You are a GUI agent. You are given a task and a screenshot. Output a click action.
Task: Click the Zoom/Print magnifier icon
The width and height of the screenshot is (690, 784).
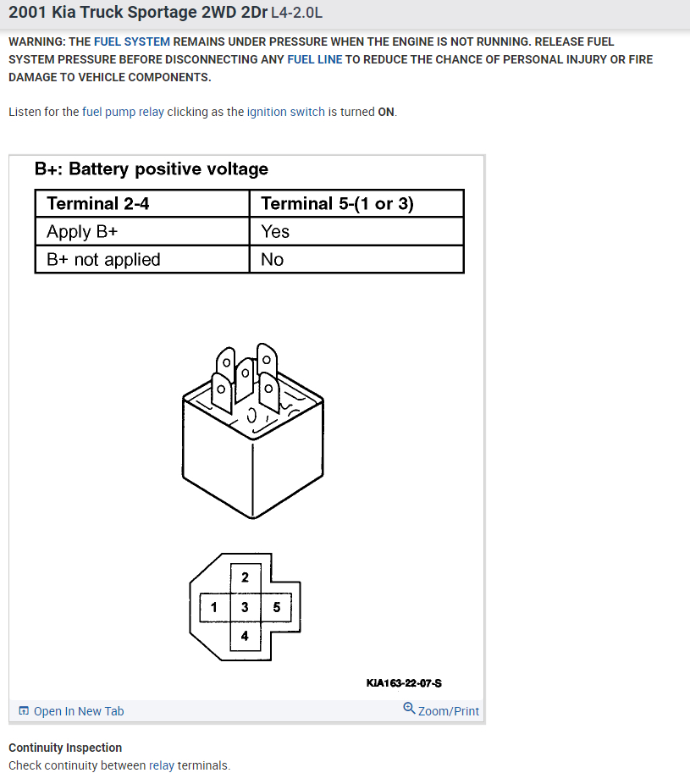point(409,709)
